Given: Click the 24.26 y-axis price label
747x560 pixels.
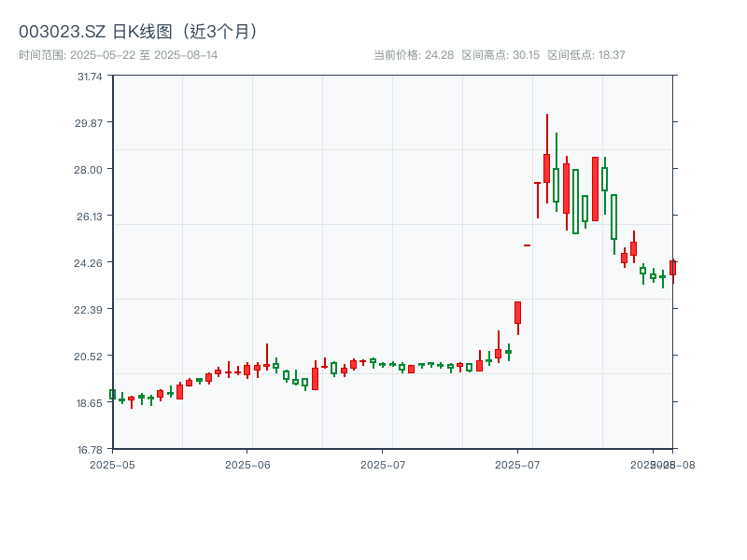Looking at the screenshot, I should point(91,262).
